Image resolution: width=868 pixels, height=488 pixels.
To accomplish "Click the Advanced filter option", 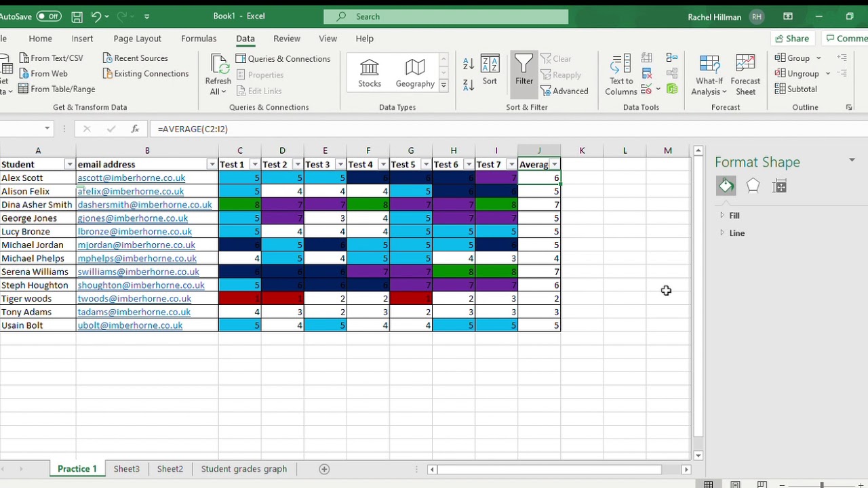I will coord(564,91).
